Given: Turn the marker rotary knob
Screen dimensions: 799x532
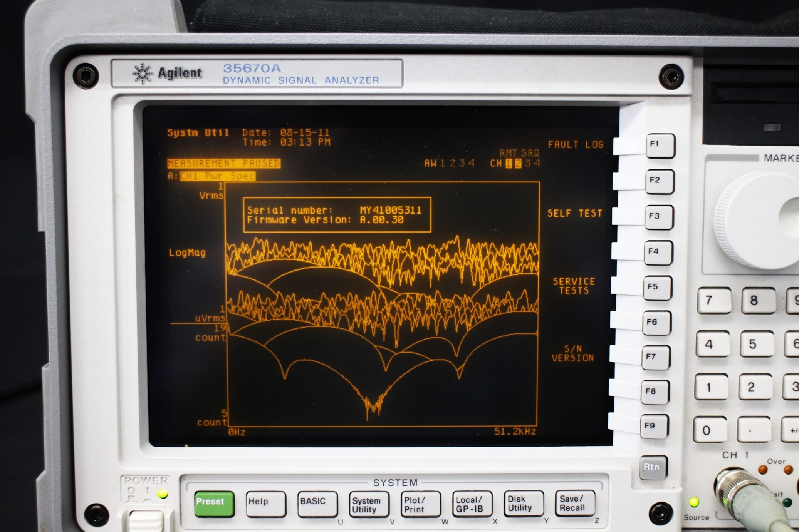Looking at the screenshot, I should tap(757, 220).
